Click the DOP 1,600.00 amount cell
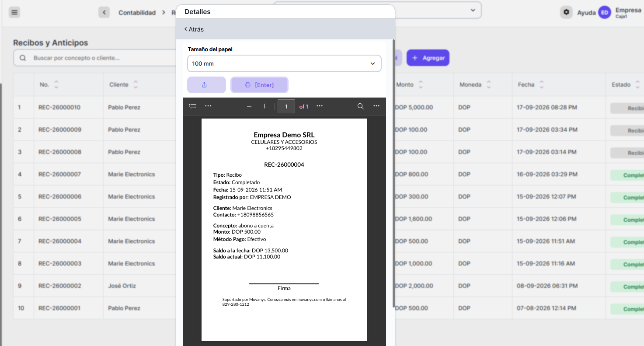 (x=413, y=219)
